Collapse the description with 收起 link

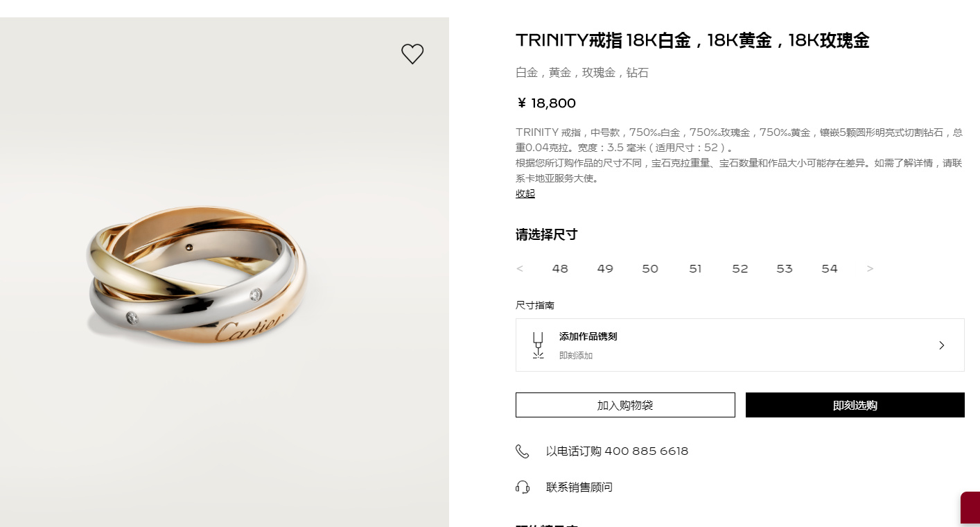(525, 193)
